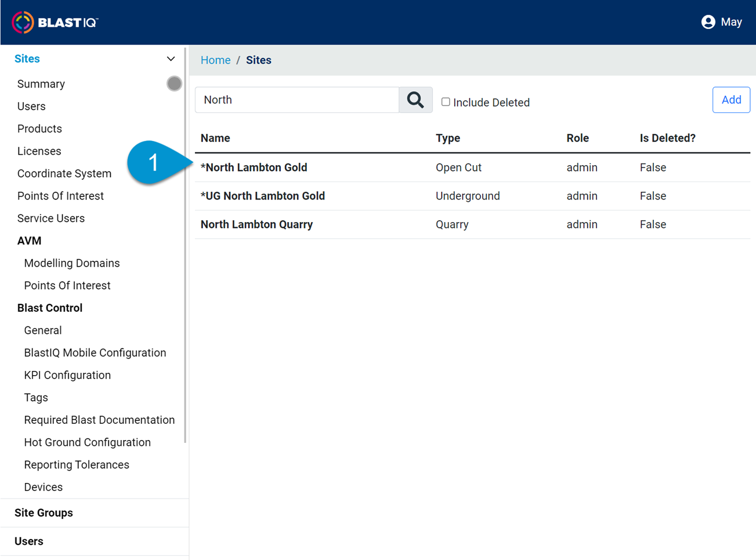The image size is (756, 560).
Task: Open the May user account menu
Action: tap(721, 22)
